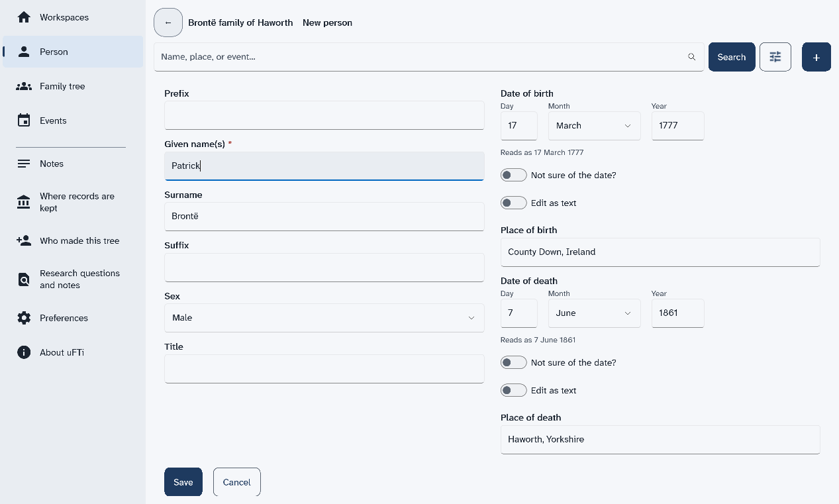Focus the Surname field containing Brontë
This screenshot has width=839, height=504.
tap(324, 217)
